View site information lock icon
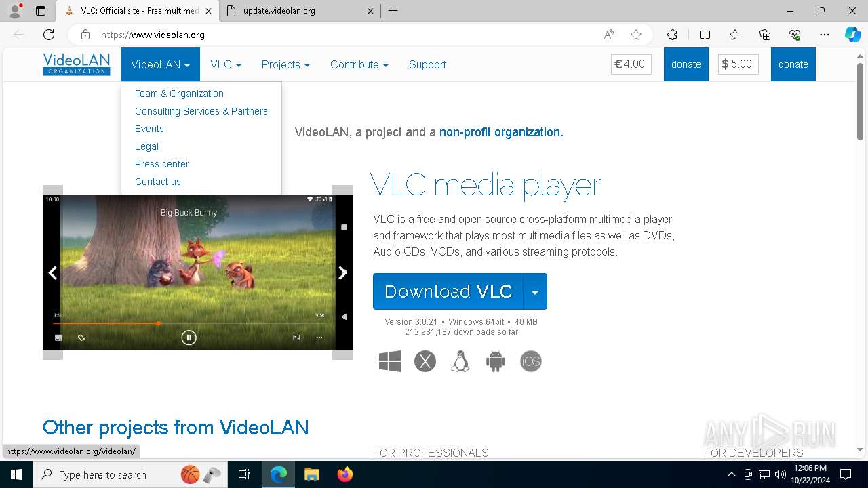Viewport: 868px width, 488px height. point(85,35)
